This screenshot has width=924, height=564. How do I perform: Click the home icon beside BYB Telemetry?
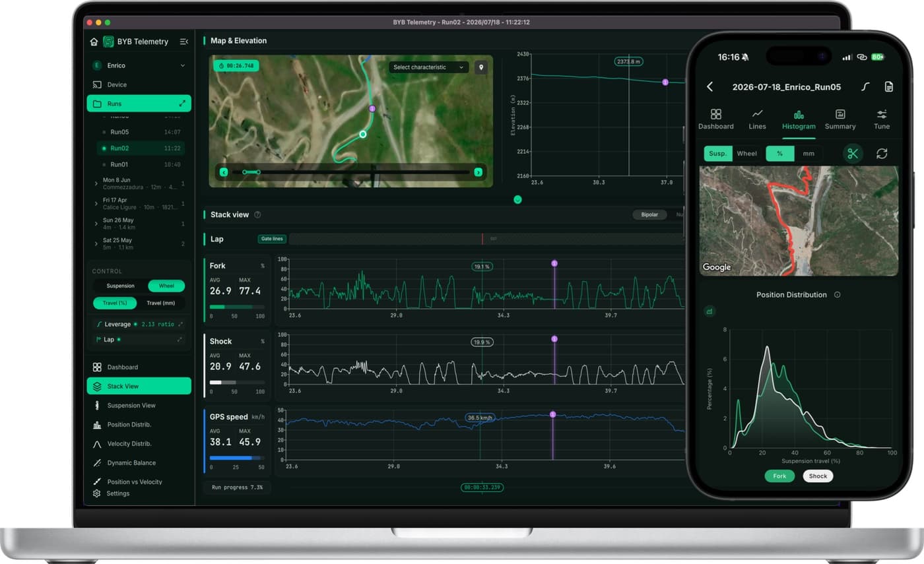94,42
